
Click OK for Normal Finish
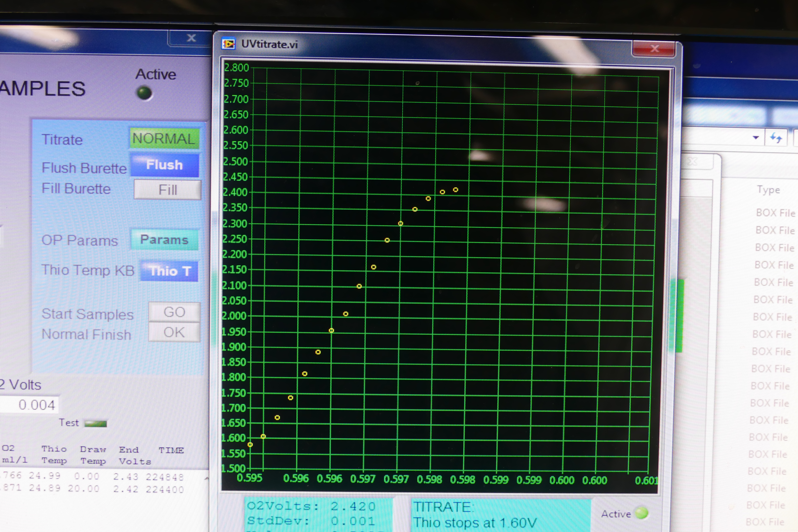coord(174,332)
